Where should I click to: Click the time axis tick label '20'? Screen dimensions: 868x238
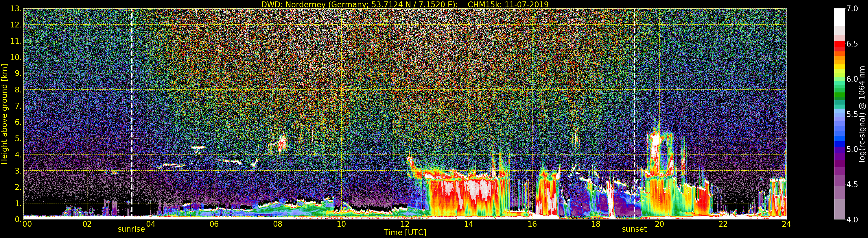coord(659,224)
